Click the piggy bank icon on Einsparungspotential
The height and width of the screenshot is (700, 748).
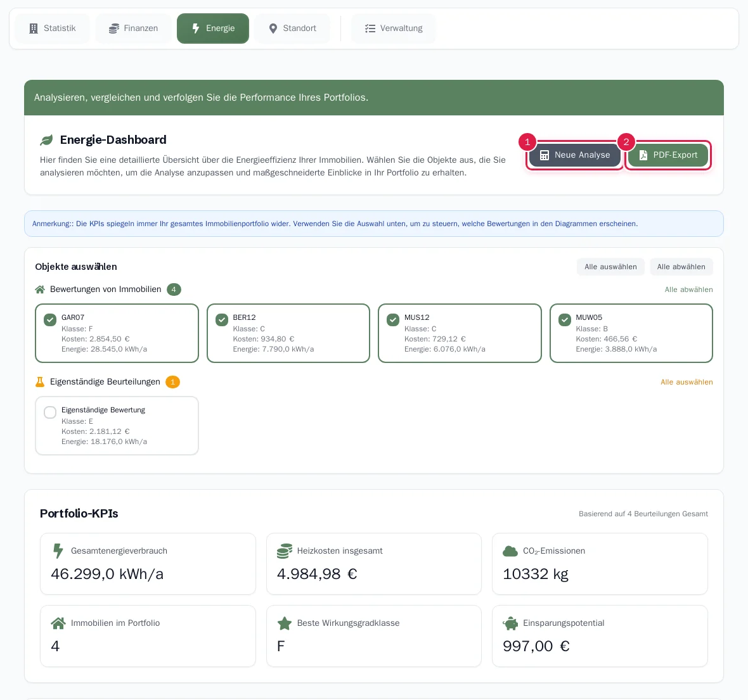pos(510,623)
